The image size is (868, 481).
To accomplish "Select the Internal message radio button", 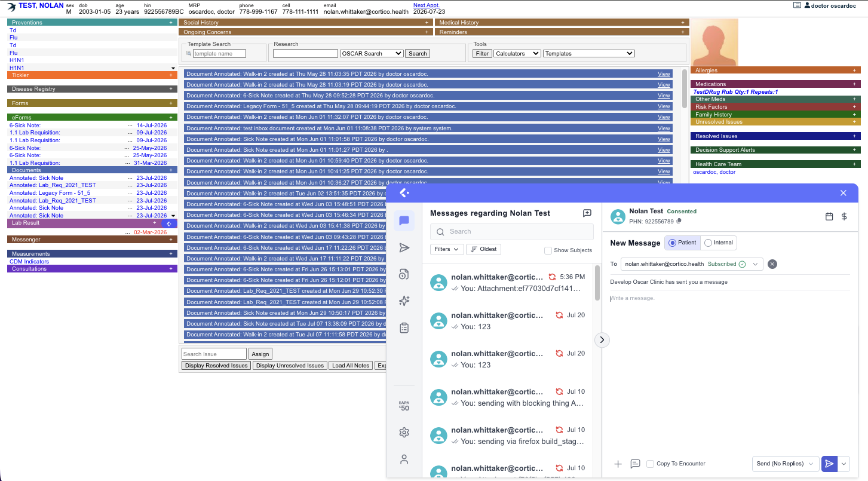I will 708,243.
